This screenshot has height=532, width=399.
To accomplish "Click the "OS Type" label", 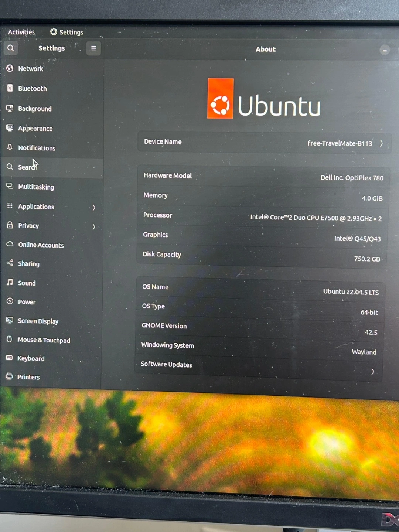I will pos(153,306).
